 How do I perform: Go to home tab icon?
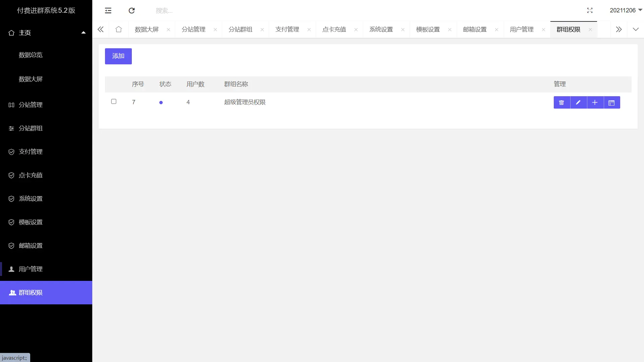[x=118, y=29]
